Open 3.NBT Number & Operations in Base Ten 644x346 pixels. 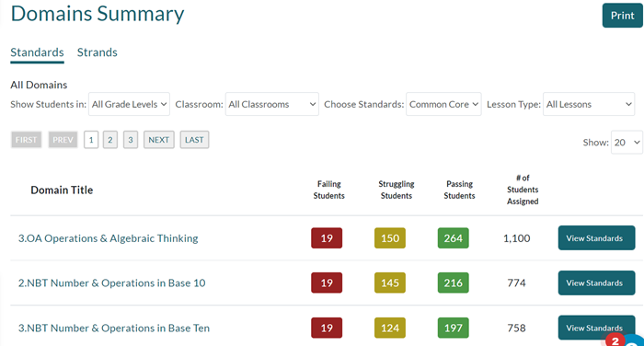(114, 328)
